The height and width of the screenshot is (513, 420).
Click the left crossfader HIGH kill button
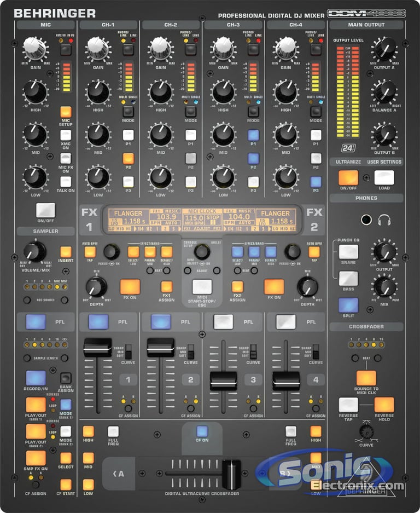(x=88, y=431)
